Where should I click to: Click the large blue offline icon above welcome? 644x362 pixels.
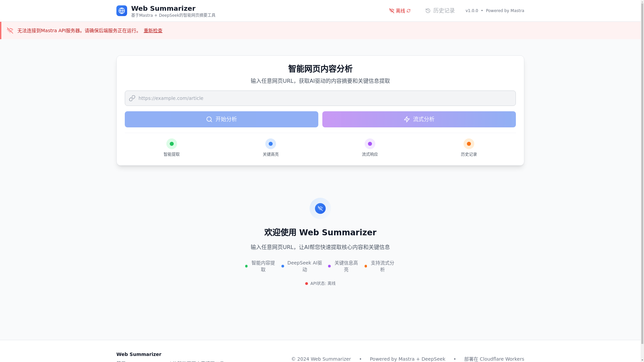(x=320, y=208)
